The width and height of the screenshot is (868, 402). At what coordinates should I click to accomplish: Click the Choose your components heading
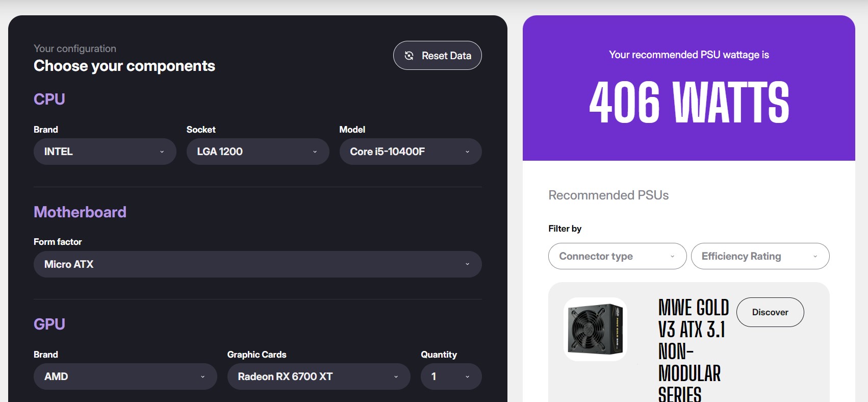(x=124, y=66)
